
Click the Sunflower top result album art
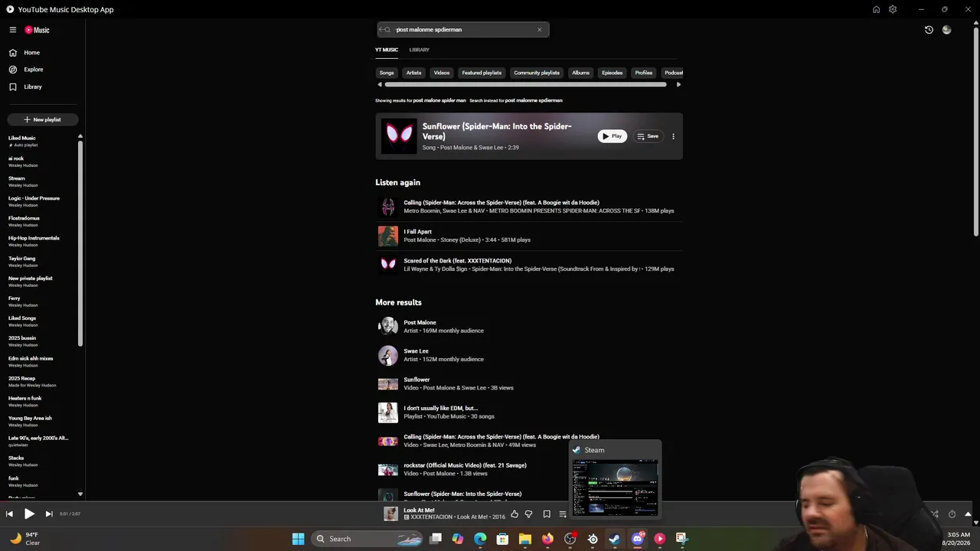click(399, 136)
